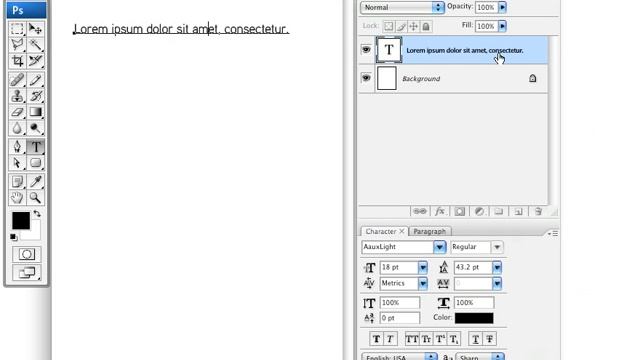Hide the Lorem ipsum text layer
Image resolution: width=640 pixels, height=360 pixels.
[366, 50]
